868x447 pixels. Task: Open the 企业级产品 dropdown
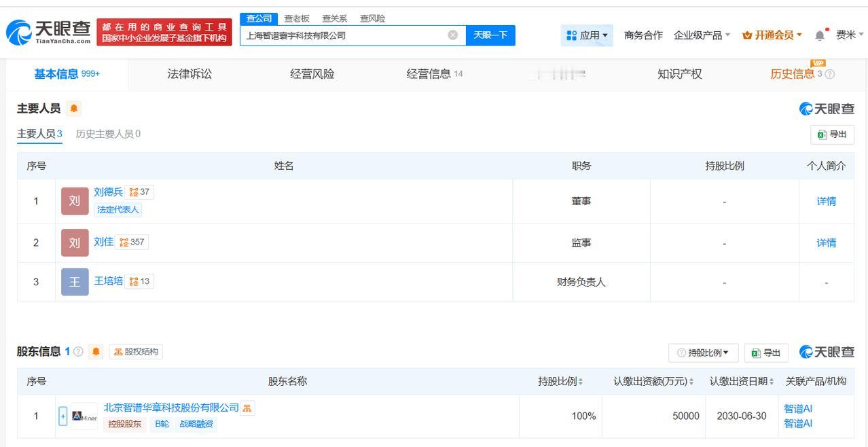tap(702, 35)
